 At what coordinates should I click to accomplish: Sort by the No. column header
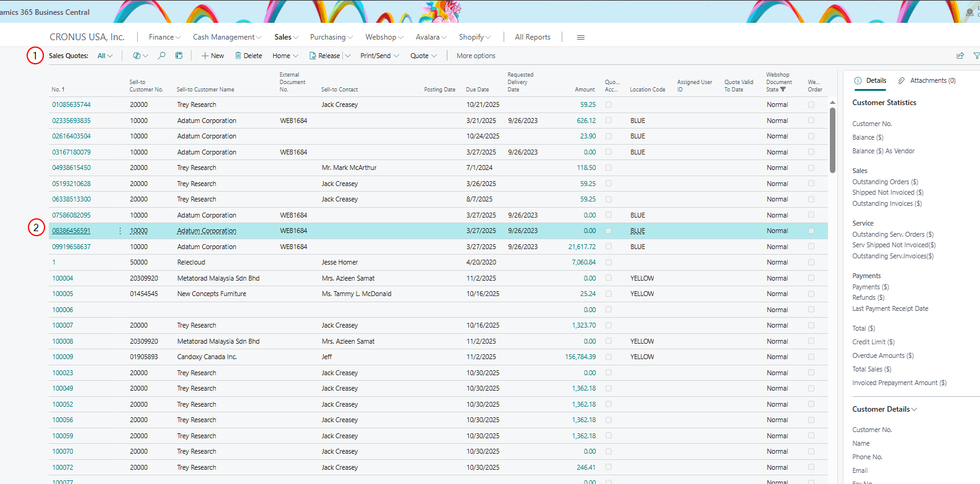(58, 90)
